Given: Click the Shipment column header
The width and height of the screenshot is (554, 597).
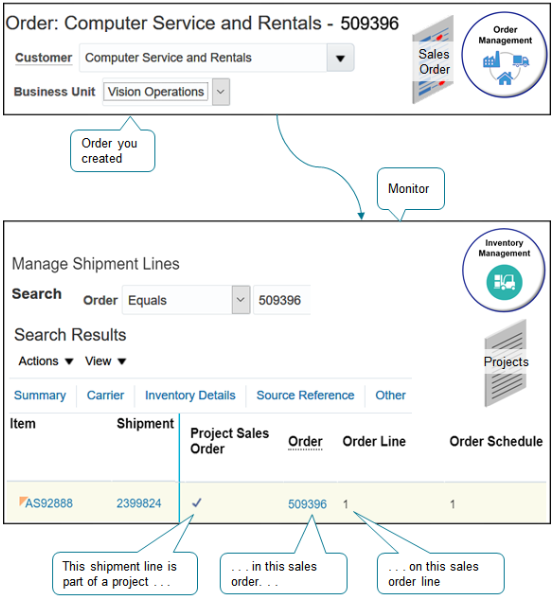Looking at the screenshot, I should pos(145,424).
